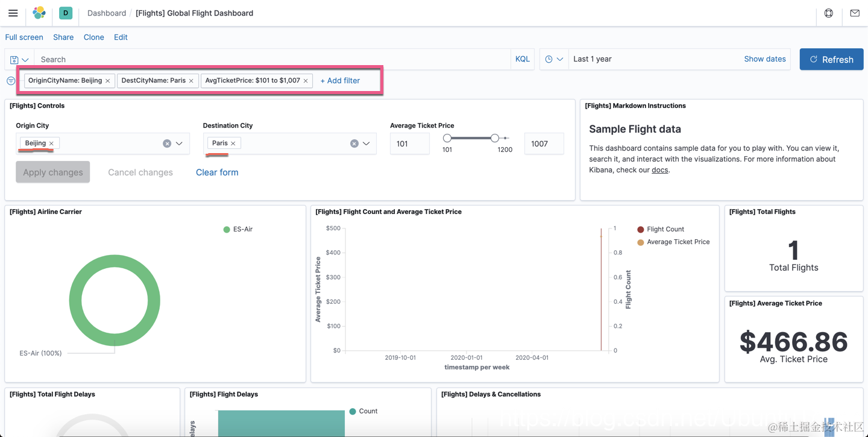Remove Beijing tag from Origin City
868x437 pixels.
point(52,143)
